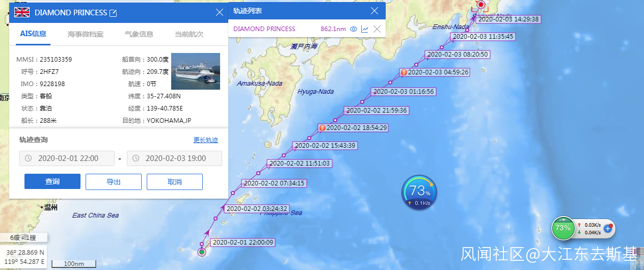The width and height of the screenshot is (644, 270).
Task: Click the 查询 button
Action: tap(52, 182)
